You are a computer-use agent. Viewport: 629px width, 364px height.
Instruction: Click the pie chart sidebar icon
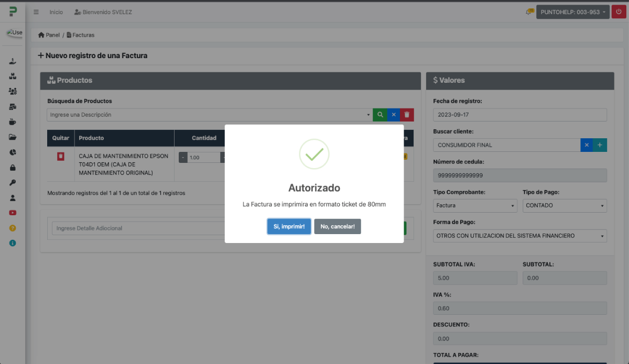[x=13, y=152]
